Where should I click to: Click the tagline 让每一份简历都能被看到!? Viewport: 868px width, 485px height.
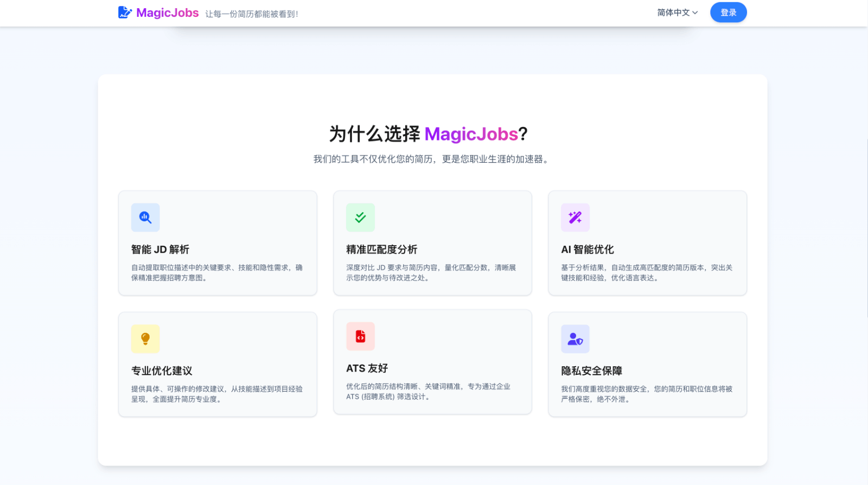[x=252, y=14]
